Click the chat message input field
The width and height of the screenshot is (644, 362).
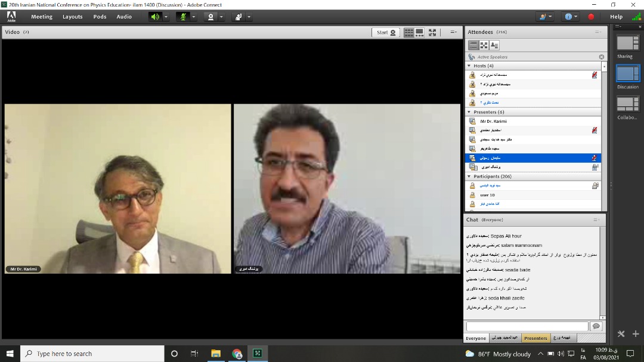tap(527, 326)
